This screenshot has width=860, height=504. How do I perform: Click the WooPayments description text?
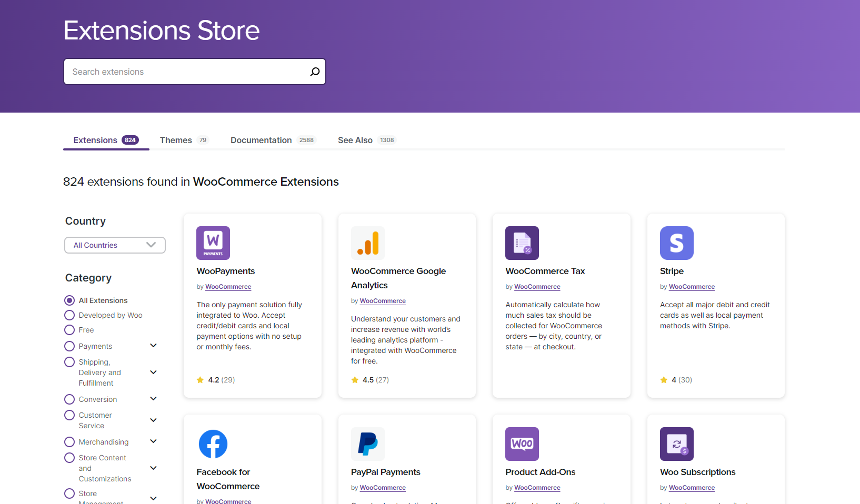point(249,326)
